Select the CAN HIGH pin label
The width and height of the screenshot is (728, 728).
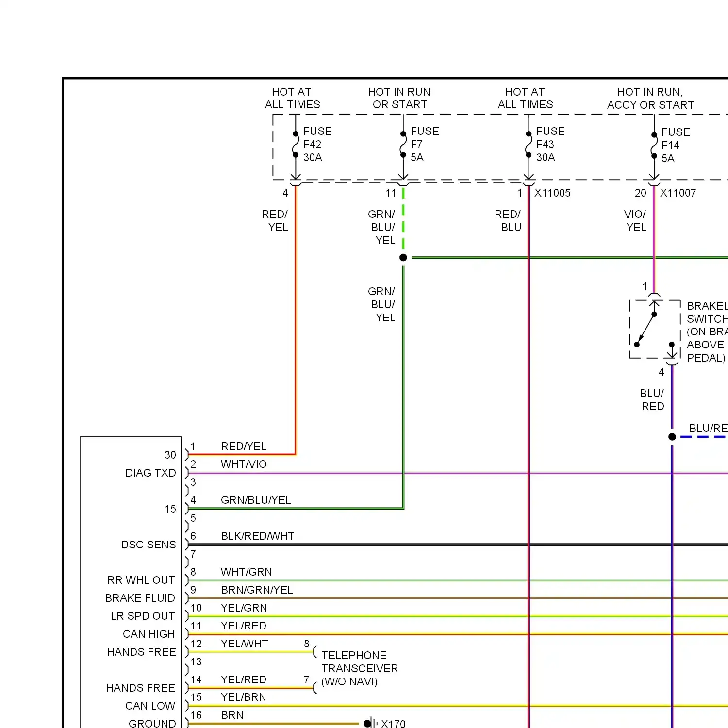pyautogui.click(x=149, y=634)
